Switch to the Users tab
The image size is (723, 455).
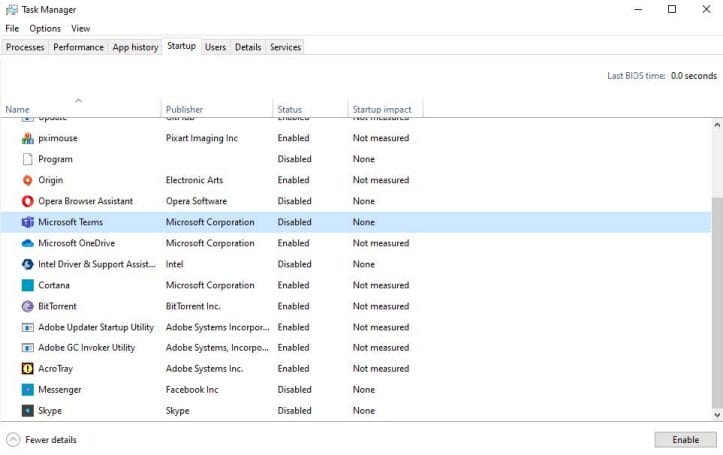point(215,47)
